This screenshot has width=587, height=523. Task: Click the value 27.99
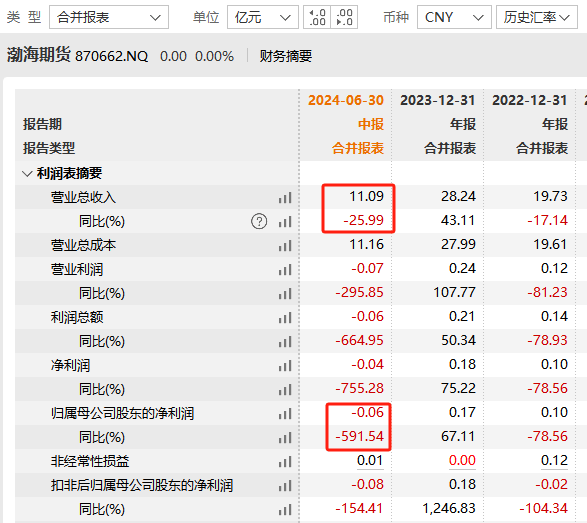click(459, 244)
